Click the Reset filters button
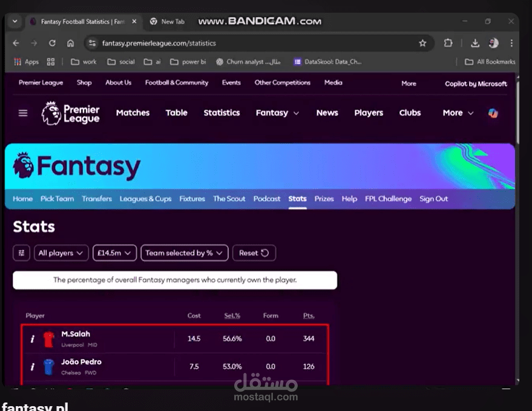 point(254,253)
